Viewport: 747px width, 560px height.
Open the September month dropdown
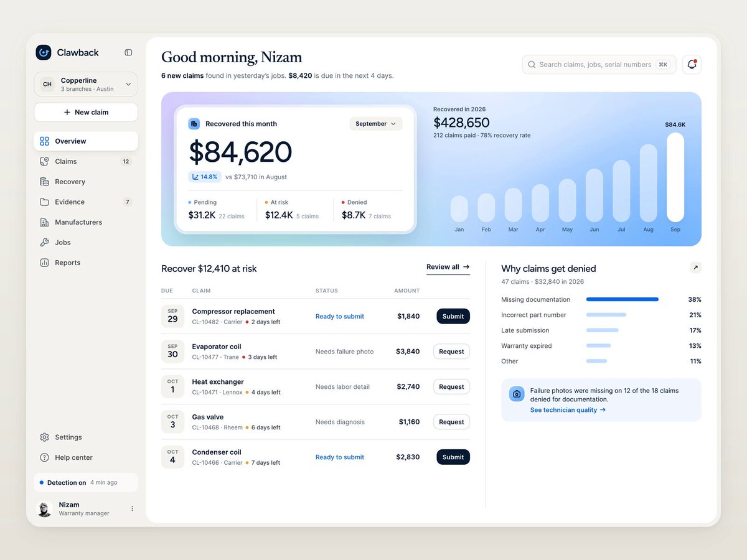(x=376, y=124)
